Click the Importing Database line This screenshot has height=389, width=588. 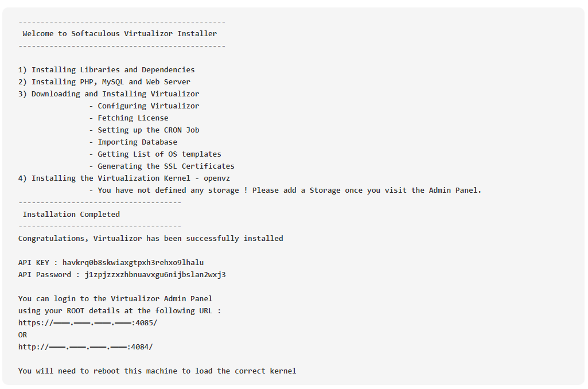pyautogui.click(x=133, y=142)
